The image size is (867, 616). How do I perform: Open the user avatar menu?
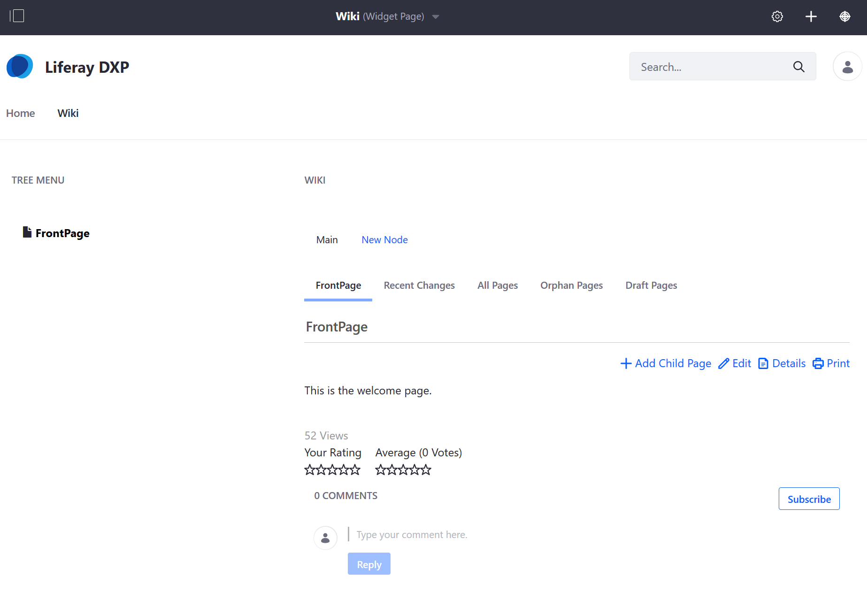847,66
